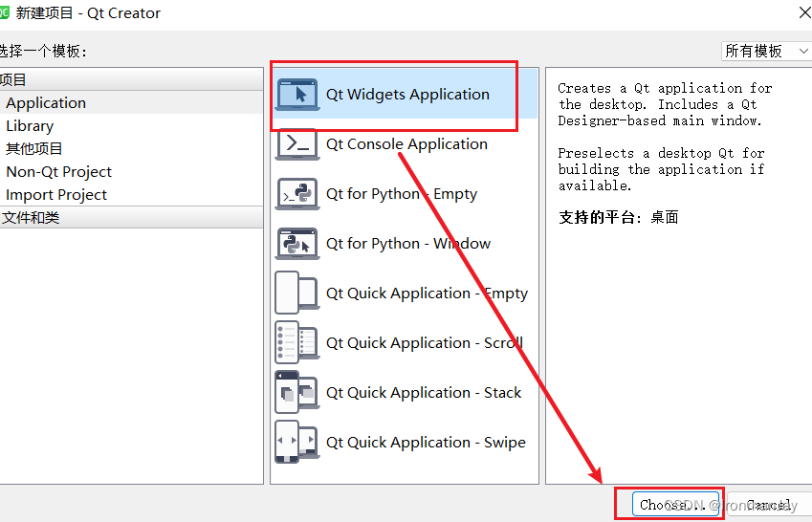The image size is (812, 522).
Task: Click the Qt Quick Application Empty icon
Action: tap(296, 293)
